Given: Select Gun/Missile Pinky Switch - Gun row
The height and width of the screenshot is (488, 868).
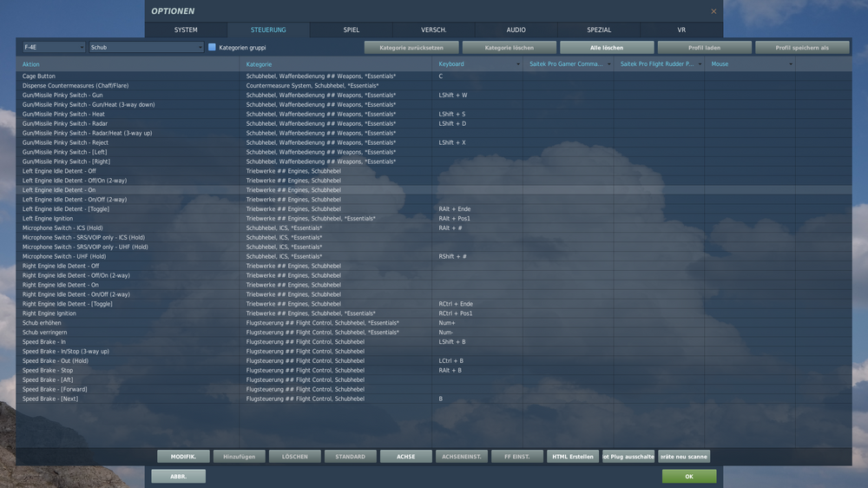Looking at the screenshot, I should [x=433, y=96].
